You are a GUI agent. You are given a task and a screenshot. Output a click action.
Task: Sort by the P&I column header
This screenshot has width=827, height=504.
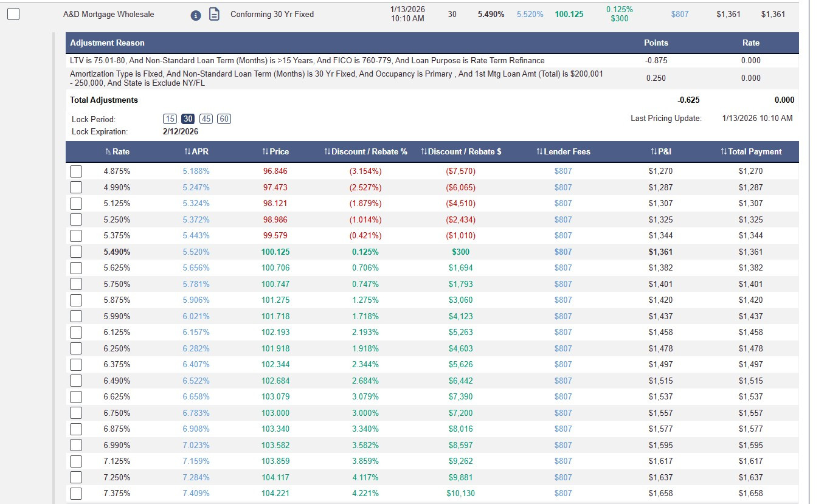660,152
